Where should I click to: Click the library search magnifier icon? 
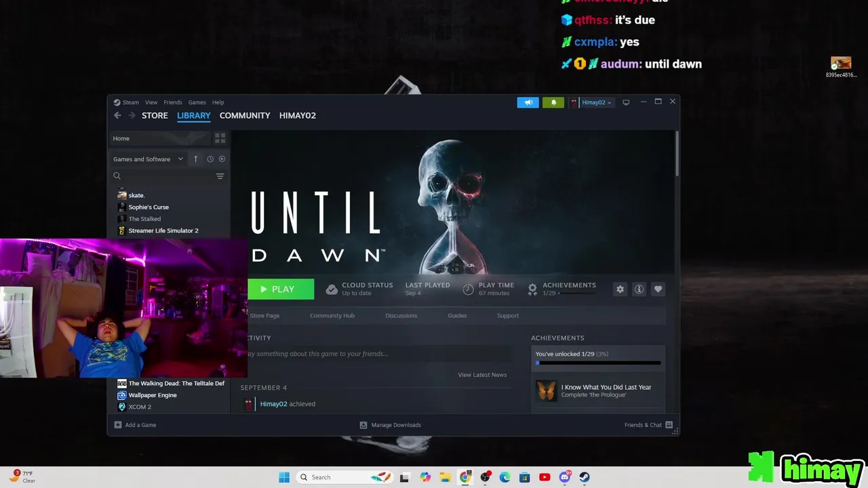117,176
